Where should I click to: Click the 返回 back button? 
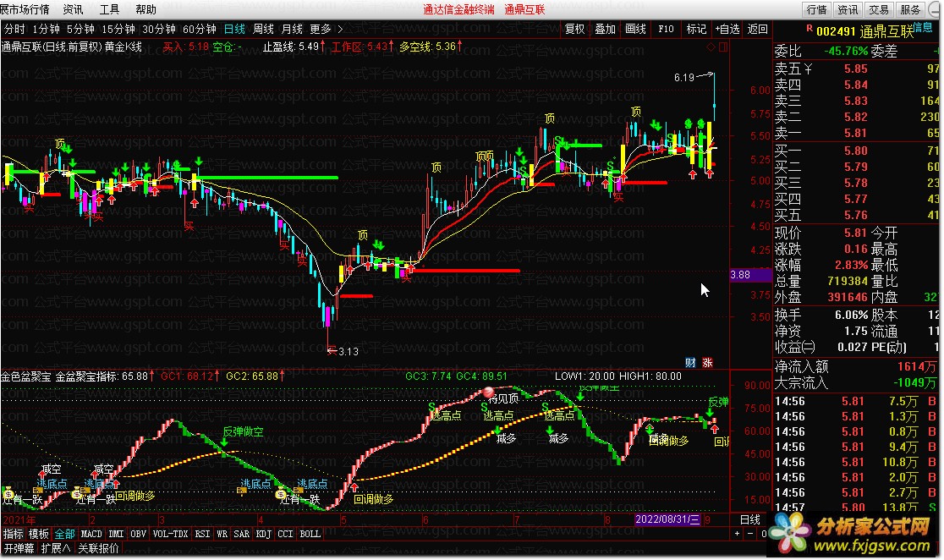[757, 29]
